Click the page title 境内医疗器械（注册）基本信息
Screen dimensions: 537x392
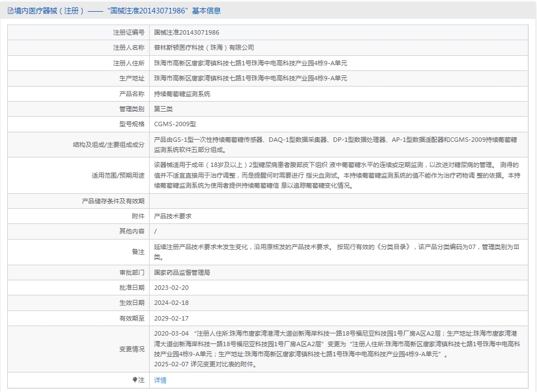coord(117,11)
